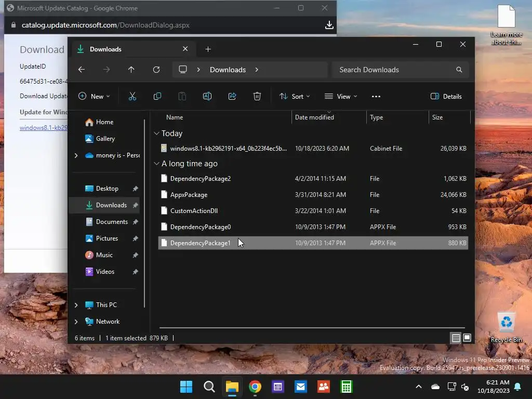Open the Windows Start button
Image resolution: width=532 pixels, height=399 pixels.
(x=186, y=387)
